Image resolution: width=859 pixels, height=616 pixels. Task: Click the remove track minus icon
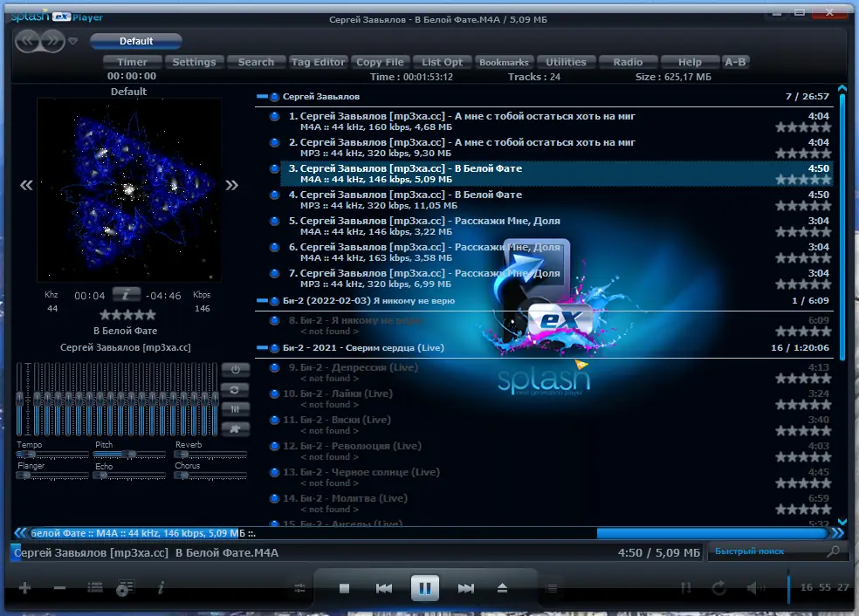(x=58, y=588)
